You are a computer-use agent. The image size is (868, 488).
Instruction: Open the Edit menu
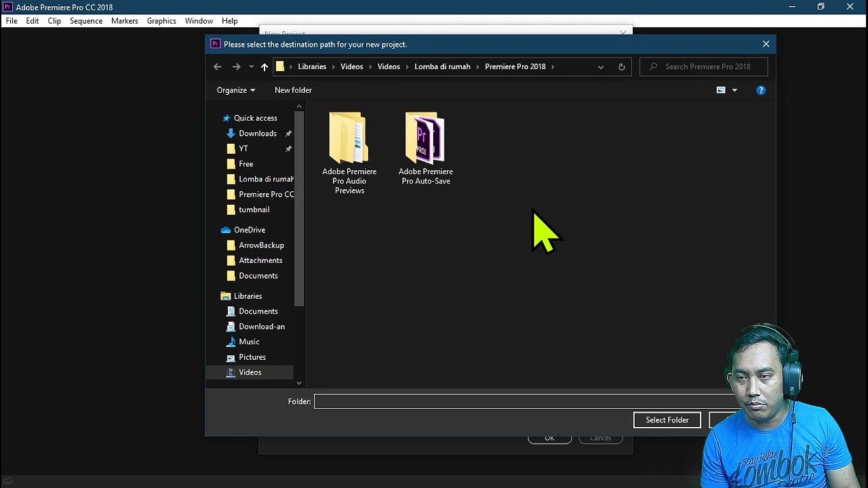pos(33,21)
